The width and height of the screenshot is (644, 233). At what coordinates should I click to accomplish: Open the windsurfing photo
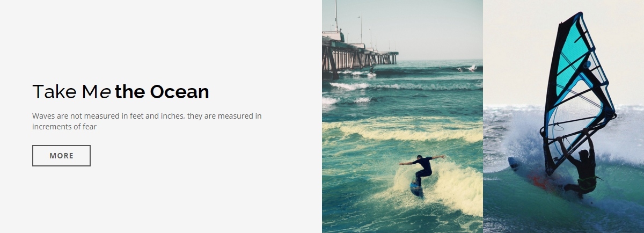click(563, 116)
